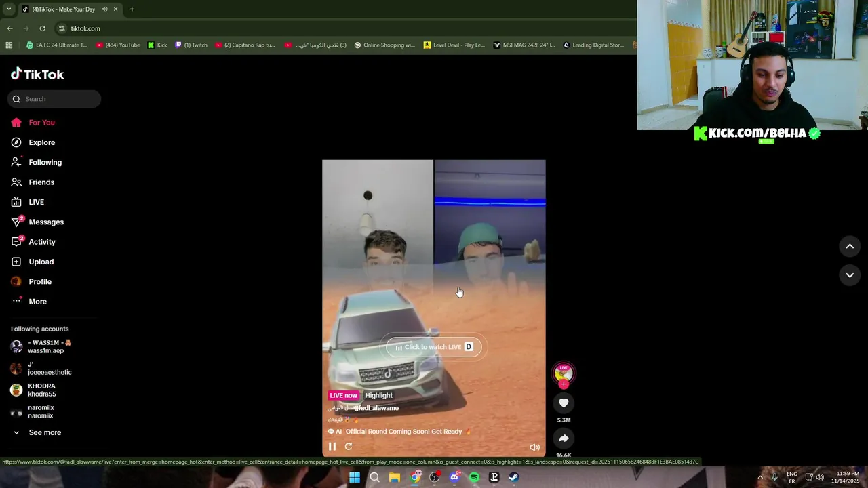The height and width of the screenshot is (488, 868).
Task: Open Steam from taskbar
Action: (514, 477)
